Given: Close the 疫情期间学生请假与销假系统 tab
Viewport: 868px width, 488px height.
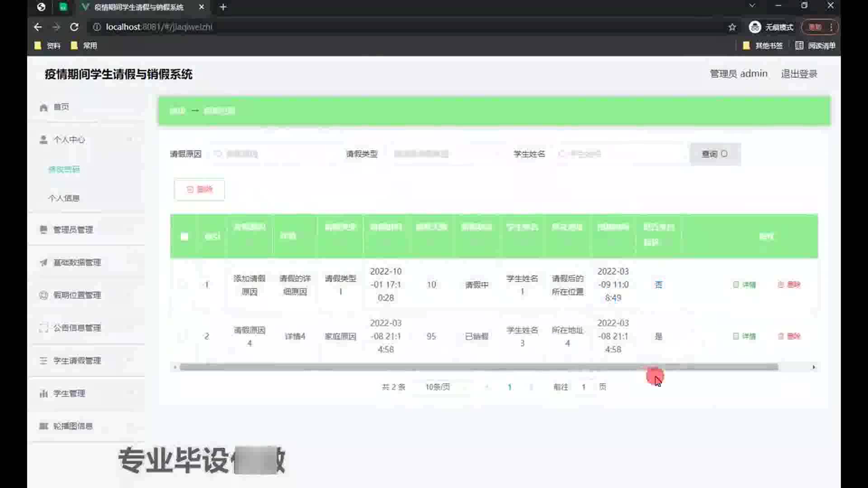Looking at the screenshot, I should click(x=202, y=7).
